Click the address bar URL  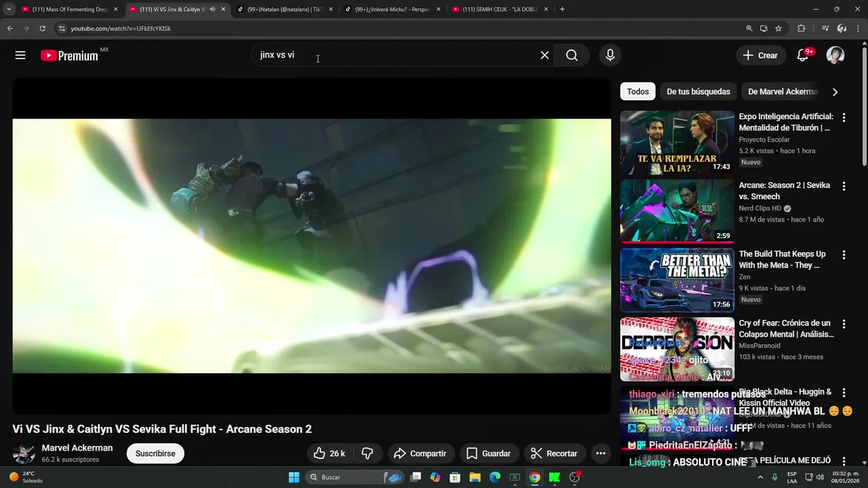pos(121,28)
